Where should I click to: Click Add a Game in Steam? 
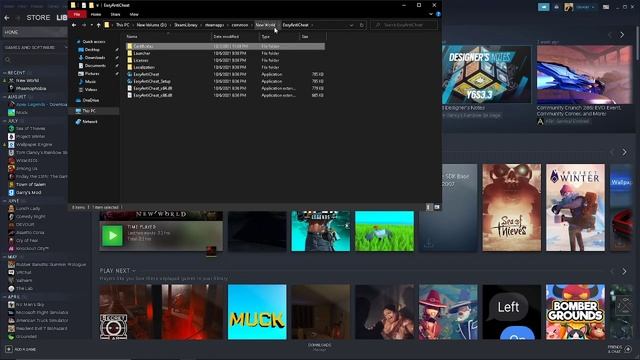point(20,349)
